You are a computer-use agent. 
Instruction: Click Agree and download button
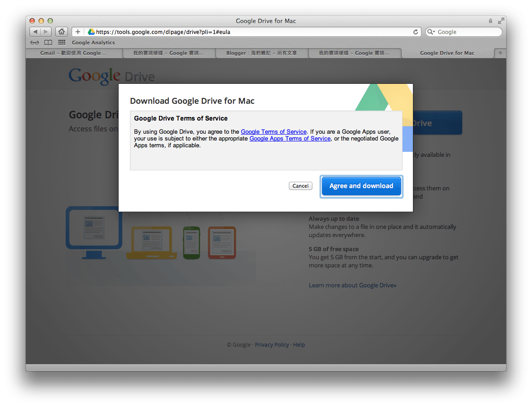coord(361,186)
